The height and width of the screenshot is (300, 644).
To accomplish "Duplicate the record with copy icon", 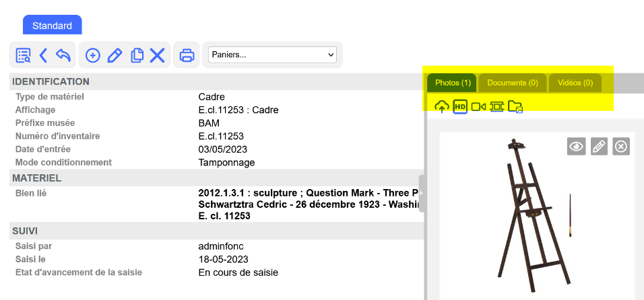I will 137,55.
